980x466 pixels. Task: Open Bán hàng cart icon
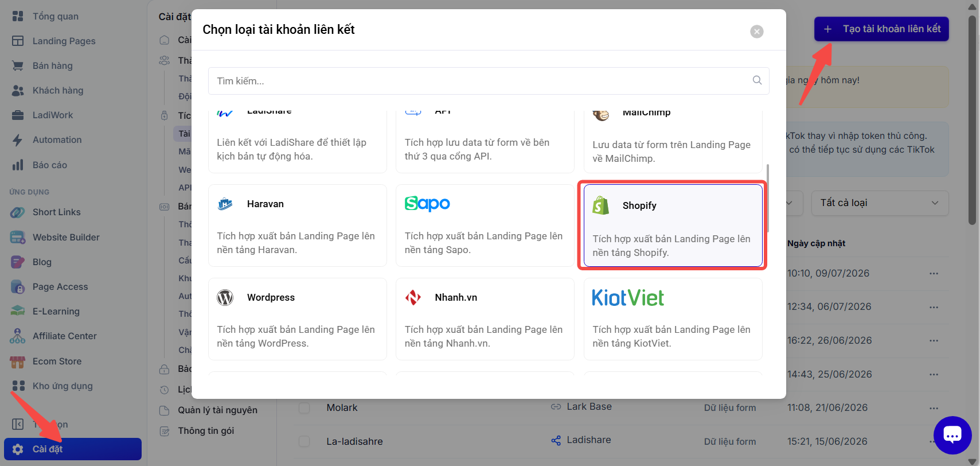18,65
